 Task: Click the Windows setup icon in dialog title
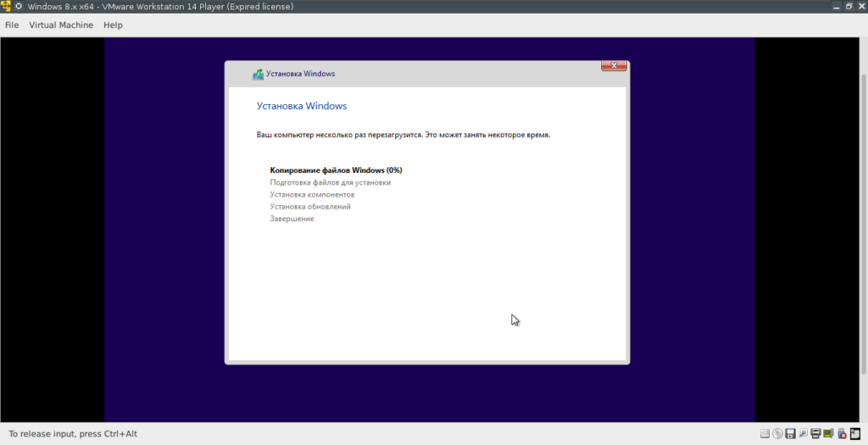click(258, 75)
